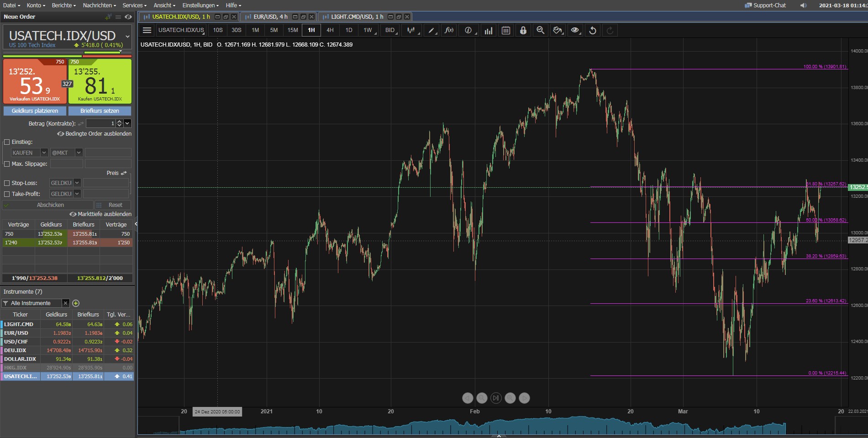
Task: Click the economic calendar icon
Action: pyautogui.click(x=505, y=30)
